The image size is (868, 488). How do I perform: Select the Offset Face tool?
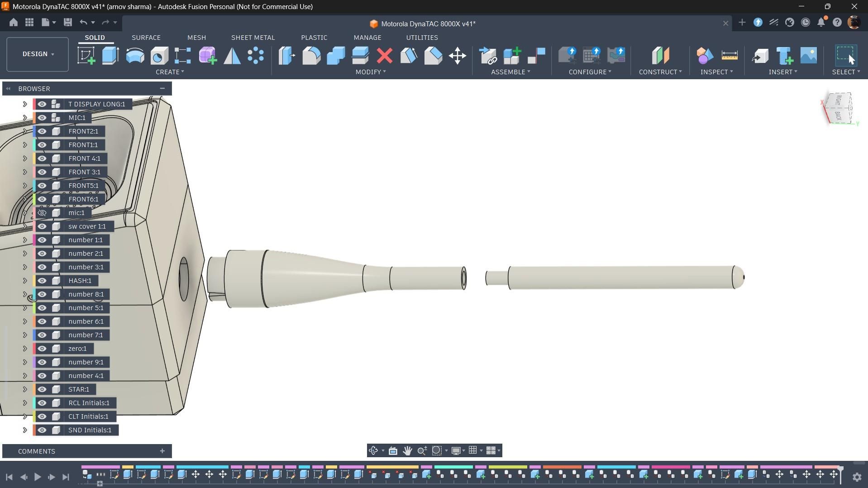[x=360, y=56]
